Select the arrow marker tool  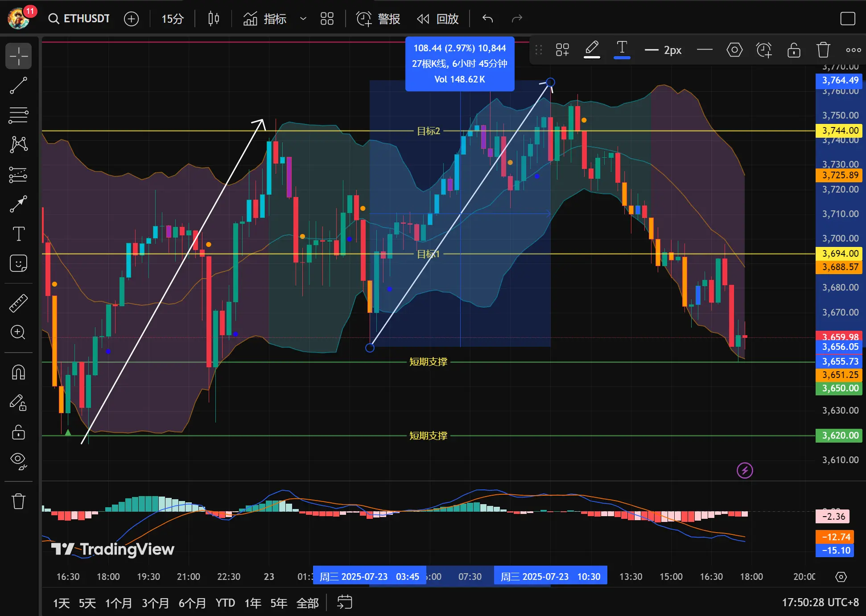(18, 204)
